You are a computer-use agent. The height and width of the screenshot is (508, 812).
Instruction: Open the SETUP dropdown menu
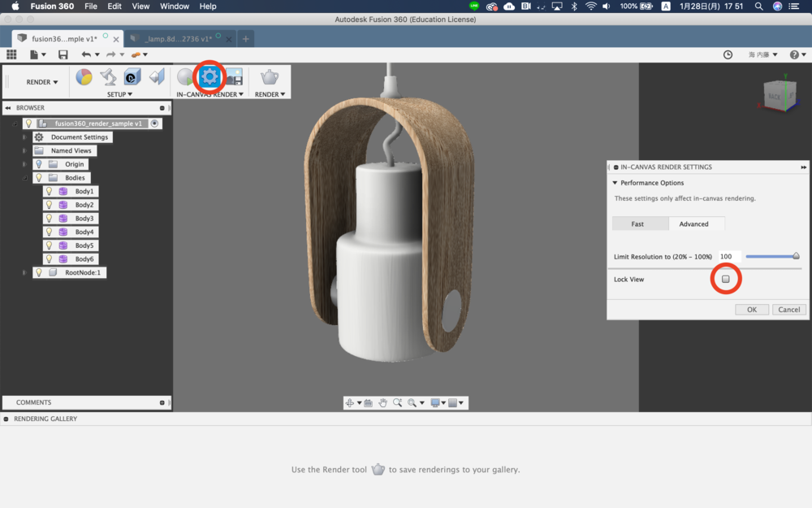click(119, 94)
